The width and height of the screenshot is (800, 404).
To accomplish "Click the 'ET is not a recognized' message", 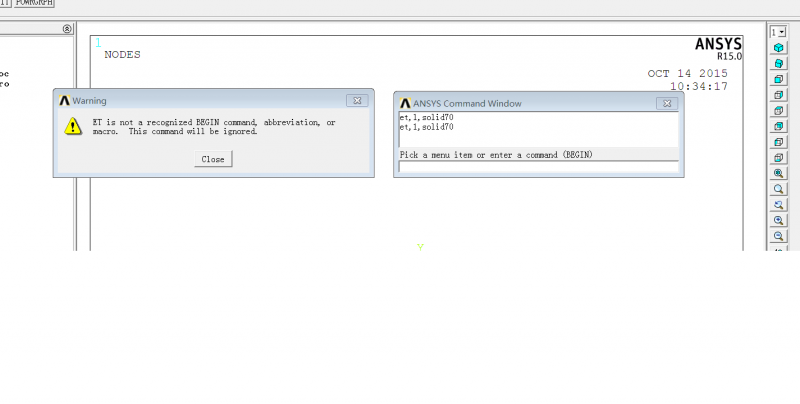I will pyautogui.click(x=214, y=127).
